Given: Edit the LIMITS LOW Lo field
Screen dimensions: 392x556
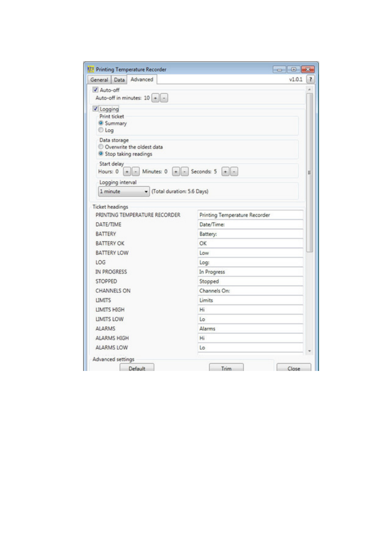Looking at the screenshot, I should coord(251,319).
